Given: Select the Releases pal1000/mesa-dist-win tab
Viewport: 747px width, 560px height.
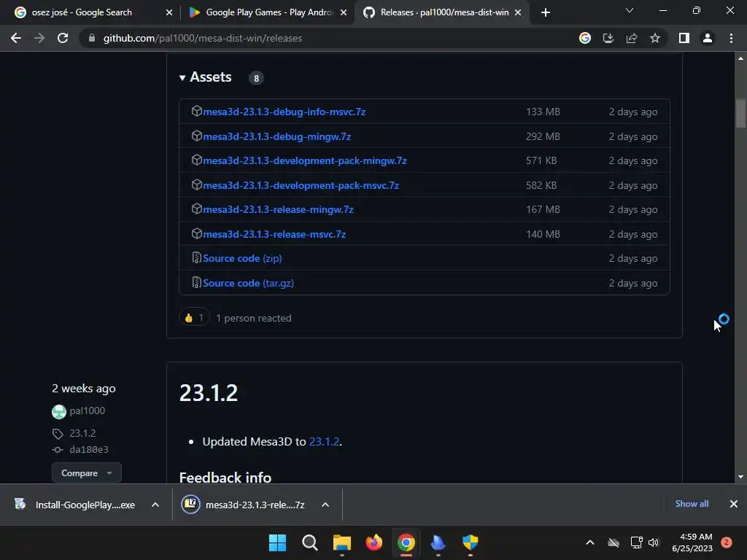Looking at the screenshot, I should pyautogui.click(x=441, y=12).
